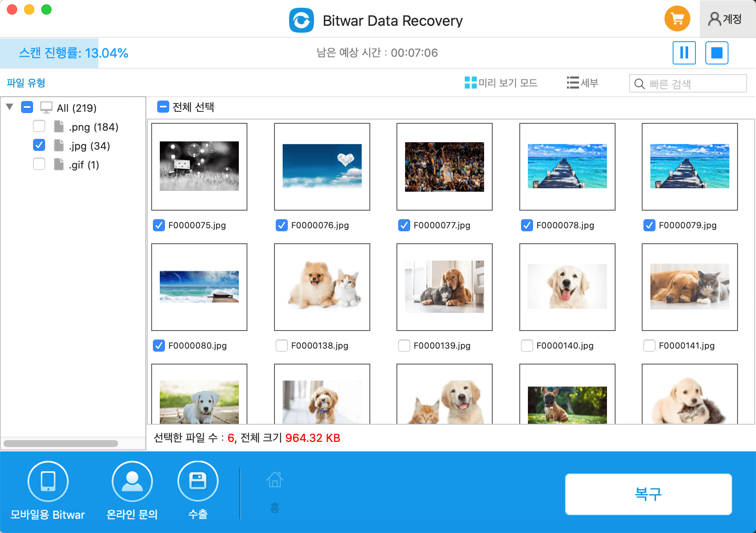Open the F0000077.jpg basketball thumbnail
This screenshot has height=533, width=756.
pyautogui.click(x=445, y=166)
